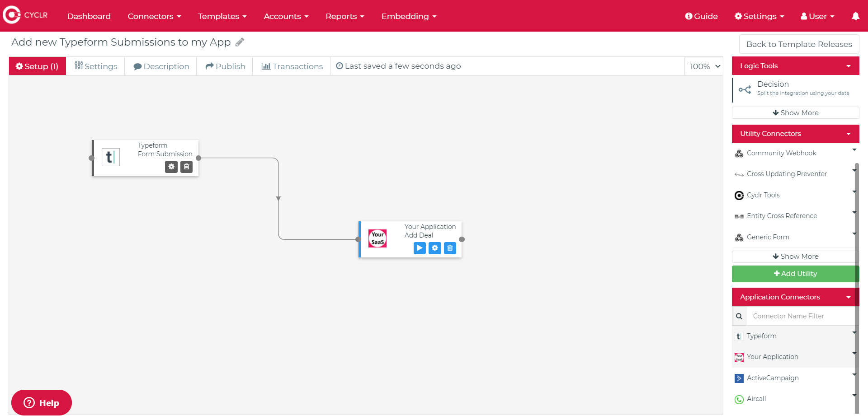Screen dimensions: 868x420
Task: Open Typeform step settings gear
Action: (171, 167)
